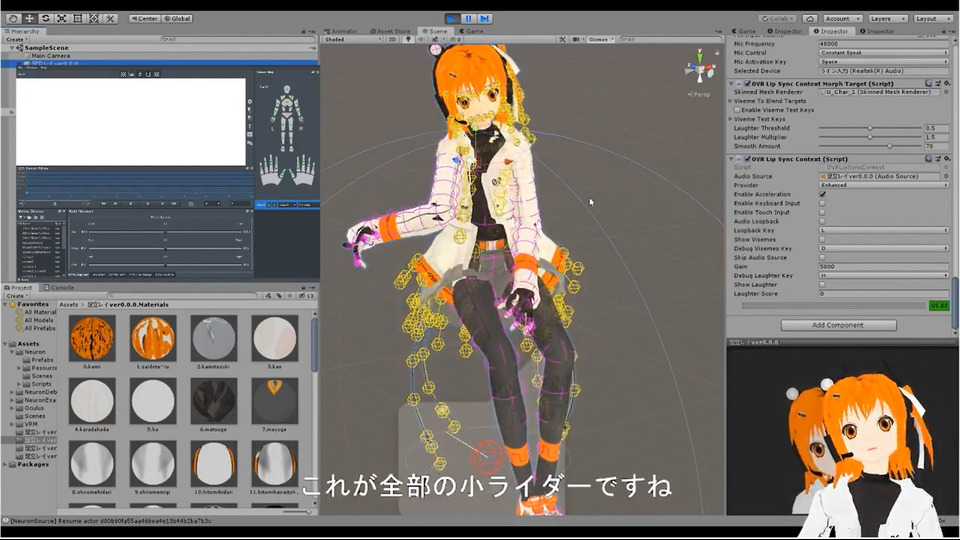960x540 pixels.
Task: Check Enable Keyboard Input
Action: (x=822, y=203)
